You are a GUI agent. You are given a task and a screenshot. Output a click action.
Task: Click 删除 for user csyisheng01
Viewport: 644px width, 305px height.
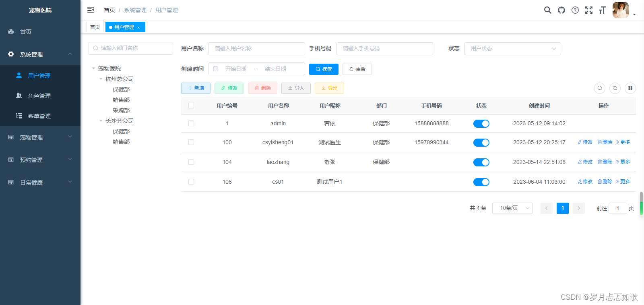tap(605, 142)
